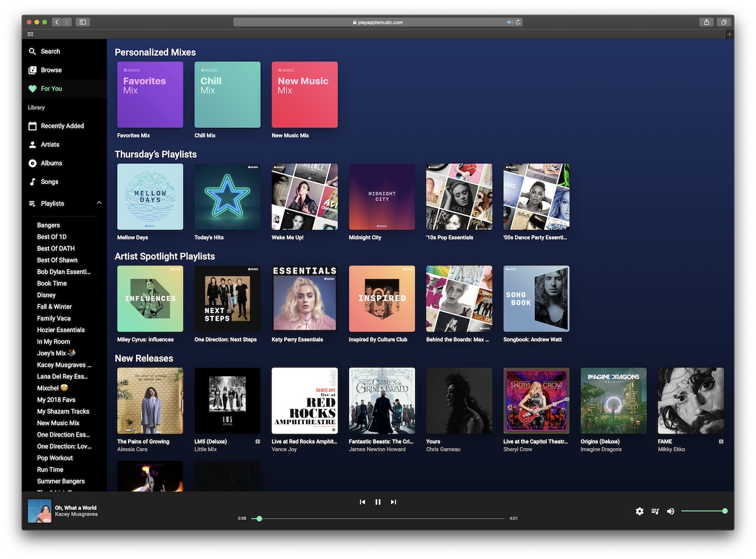Adjust the volume slider

tap(704, 511)
